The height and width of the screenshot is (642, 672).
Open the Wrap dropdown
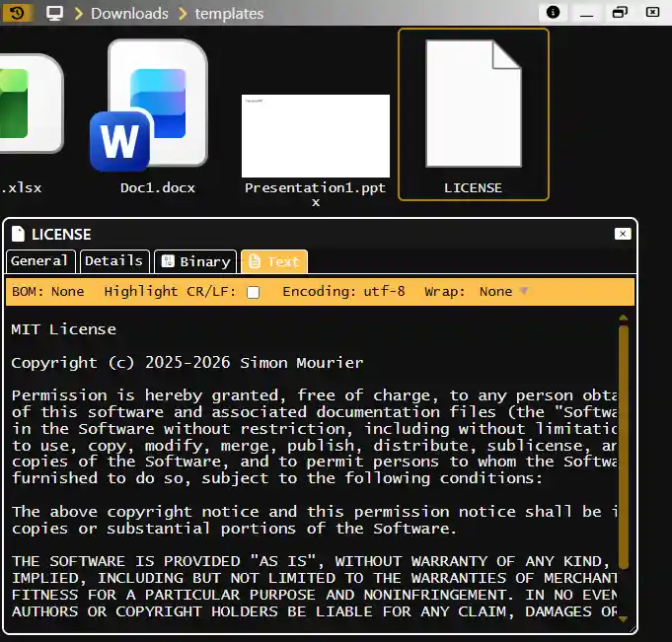click(504, 292)
